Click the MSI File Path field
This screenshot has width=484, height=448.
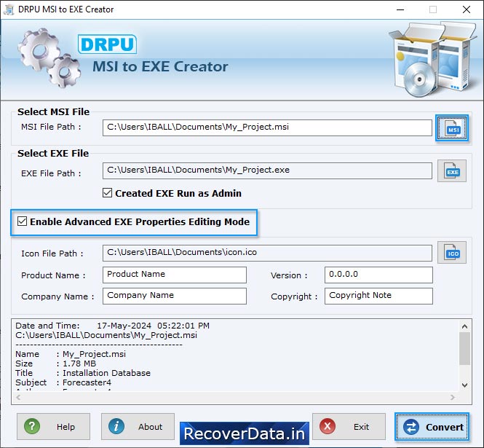267,127
